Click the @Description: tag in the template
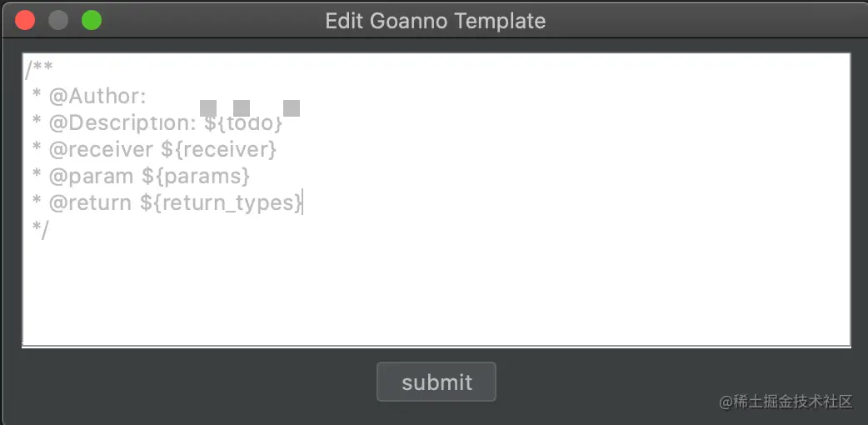The width and height of the screenshot is (868, 425). 122,123
